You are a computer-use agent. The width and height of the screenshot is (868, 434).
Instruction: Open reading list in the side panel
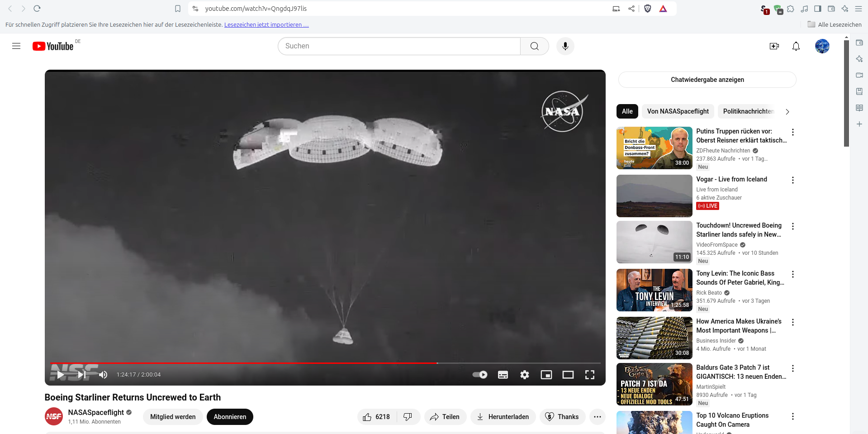coord(859,108)
